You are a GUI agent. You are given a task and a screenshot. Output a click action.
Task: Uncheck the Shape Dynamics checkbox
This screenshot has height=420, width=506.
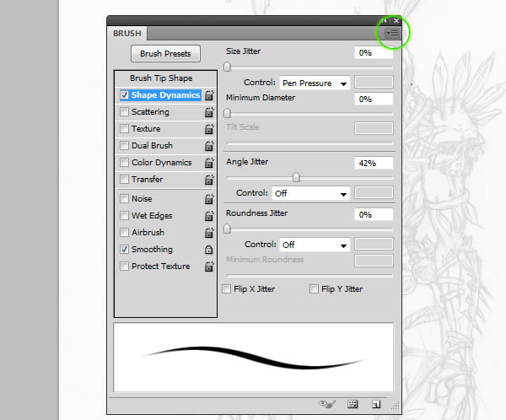coord(124,95)
